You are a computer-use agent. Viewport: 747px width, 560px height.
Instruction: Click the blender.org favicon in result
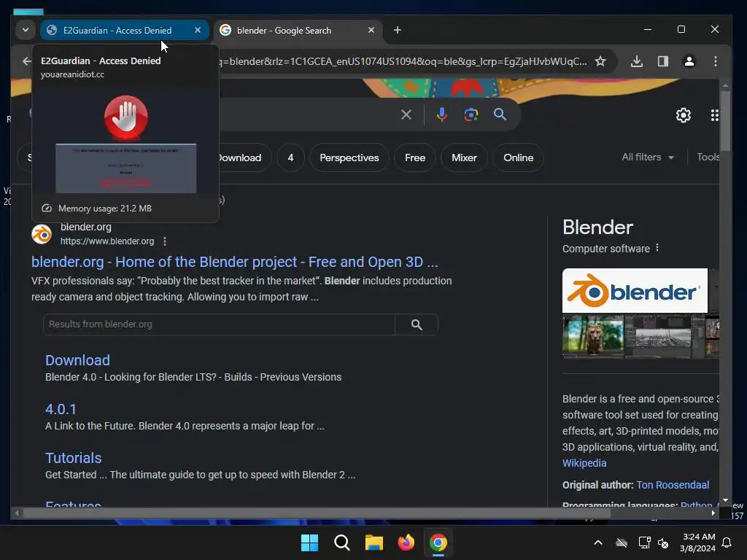tap(42, 234)
